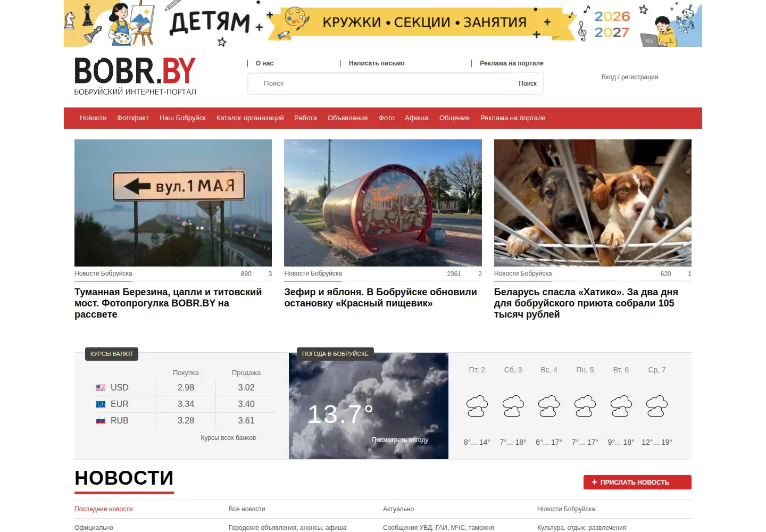Open the Афиша menu item
This screenshot has width=766, height=532.
(x=417, y=118)
